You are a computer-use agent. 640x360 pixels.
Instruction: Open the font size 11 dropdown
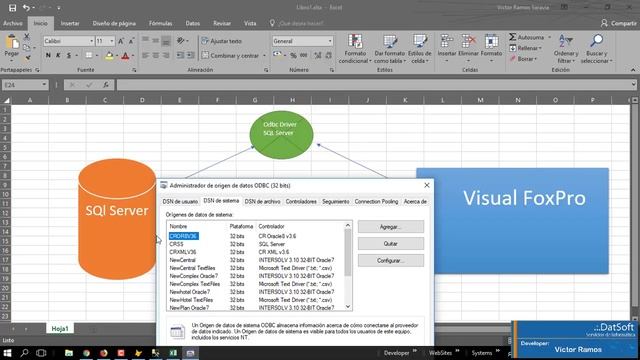coord(111,41)
